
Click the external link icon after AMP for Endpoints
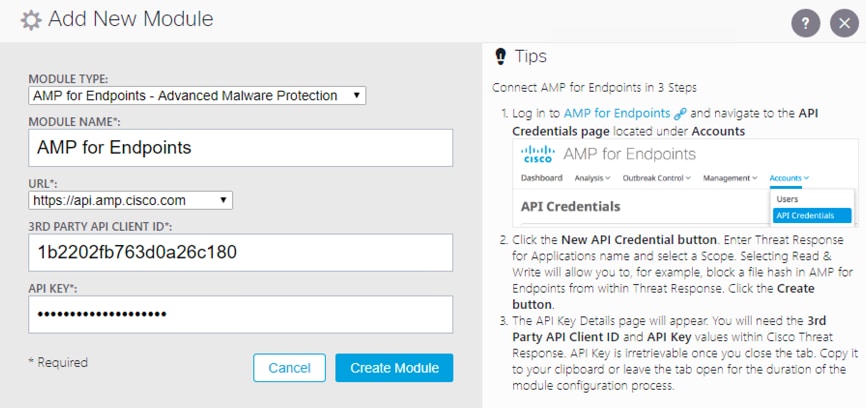coord(680,114)
